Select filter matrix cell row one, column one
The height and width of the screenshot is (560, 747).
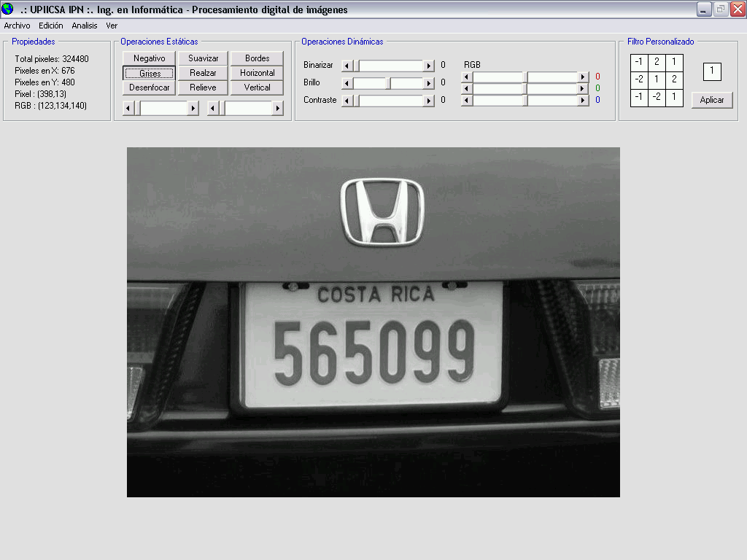click(x=639, y=62)
